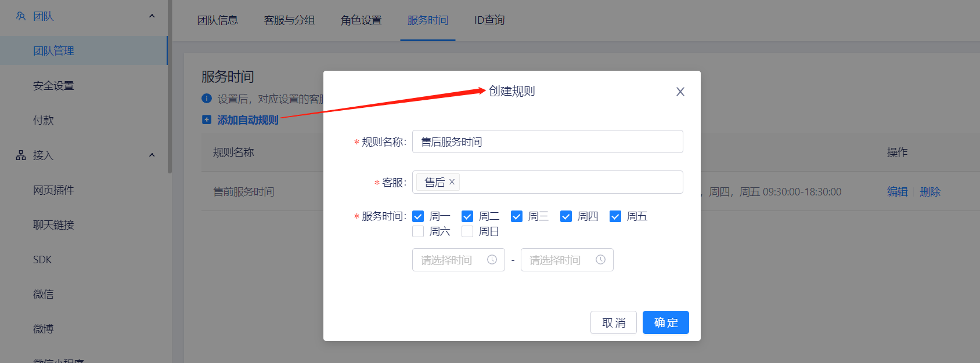Uncheck the 周三 checkbox

click(x=517, y=216)
